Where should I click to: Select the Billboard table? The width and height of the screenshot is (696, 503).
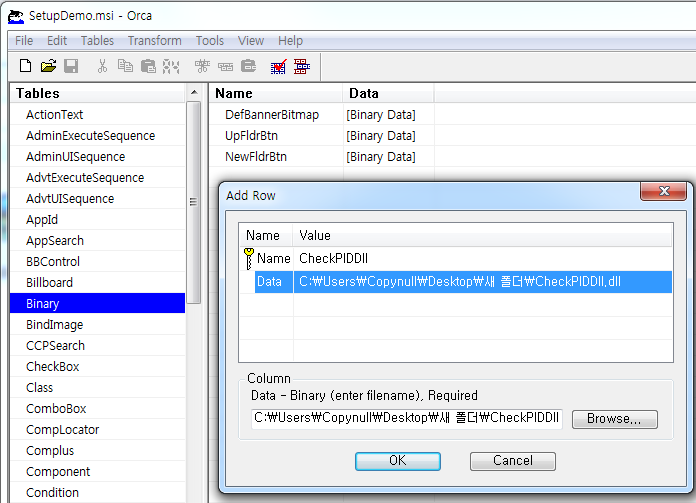click(98, 283)
